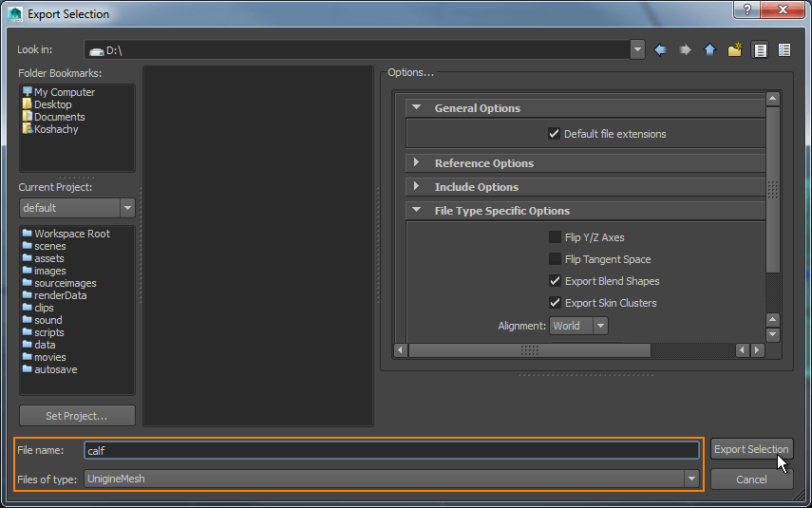This screenshot has height=508, width=812.
Task: Expand the Reference Options section
Action: tap(483, 163)
